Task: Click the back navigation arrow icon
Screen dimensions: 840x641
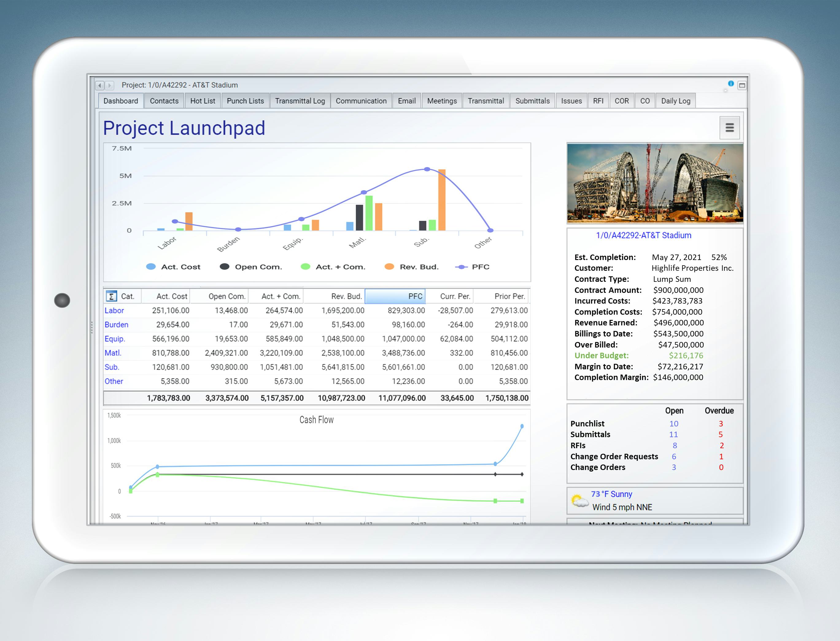Action: pos(100,85)
